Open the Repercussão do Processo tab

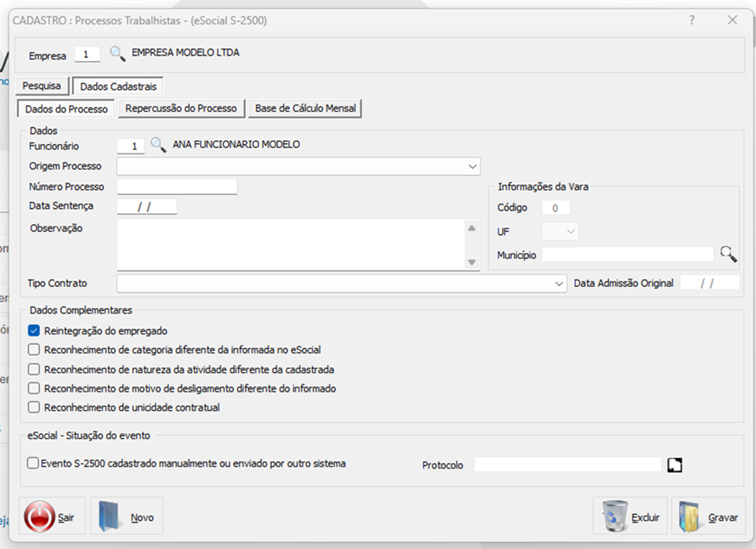click(x=181, y=109)
